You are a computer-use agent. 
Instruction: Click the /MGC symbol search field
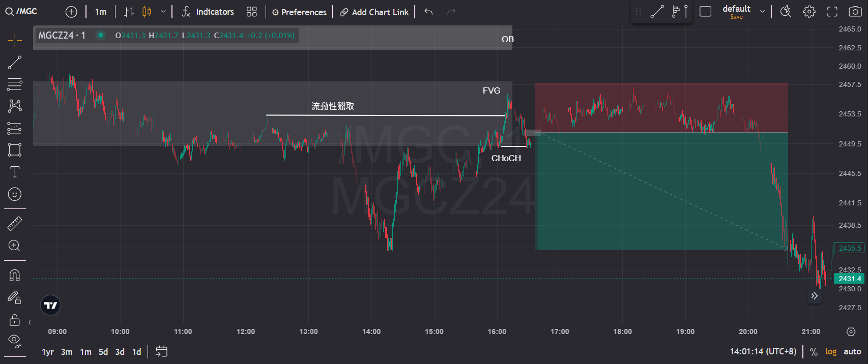[22, 11]
